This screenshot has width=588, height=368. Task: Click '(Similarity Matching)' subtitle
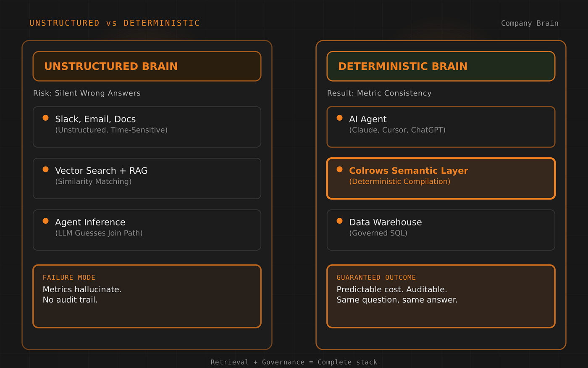tap(93, 181)
